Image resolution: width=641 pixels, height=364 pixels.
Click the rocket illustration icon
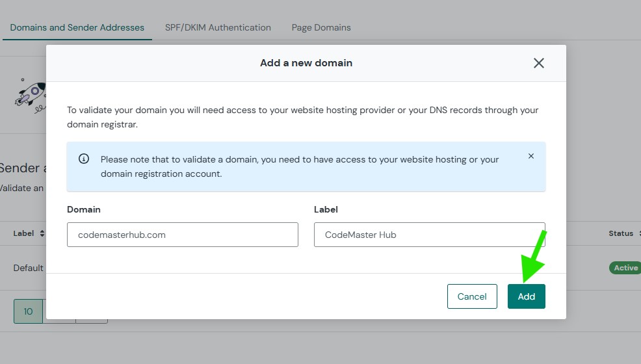pyautogui.click(x=31, y=94)
